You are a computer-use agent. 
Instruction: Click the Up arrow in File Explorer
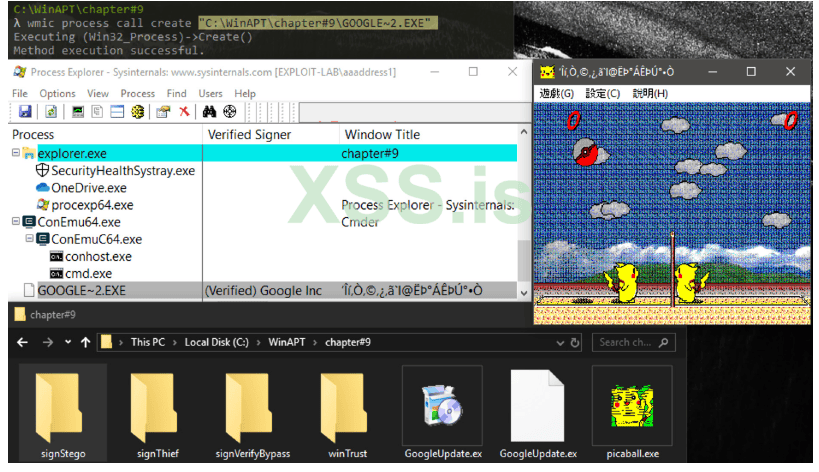[x=86, y=343]
